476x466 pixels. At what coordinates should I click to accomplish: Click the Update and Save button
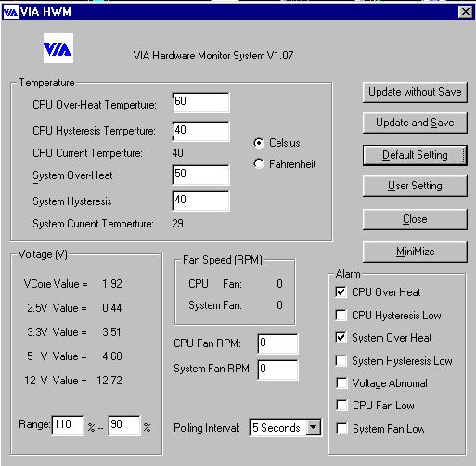415,123
